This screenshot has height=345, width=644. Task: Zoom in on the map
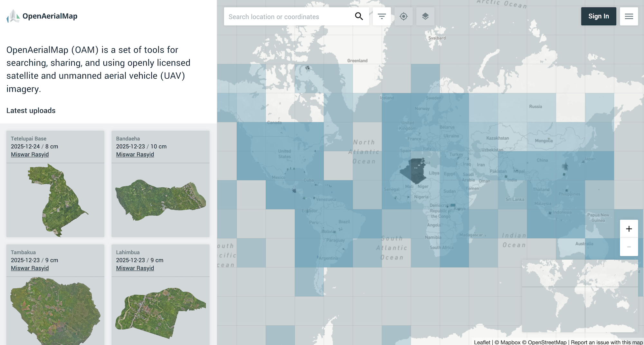tap(629, 229)
